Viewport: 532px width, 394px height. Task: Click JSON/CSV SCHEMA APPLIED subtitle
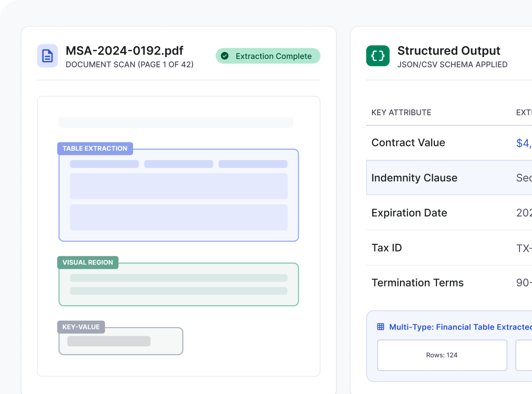click(453, 64)
